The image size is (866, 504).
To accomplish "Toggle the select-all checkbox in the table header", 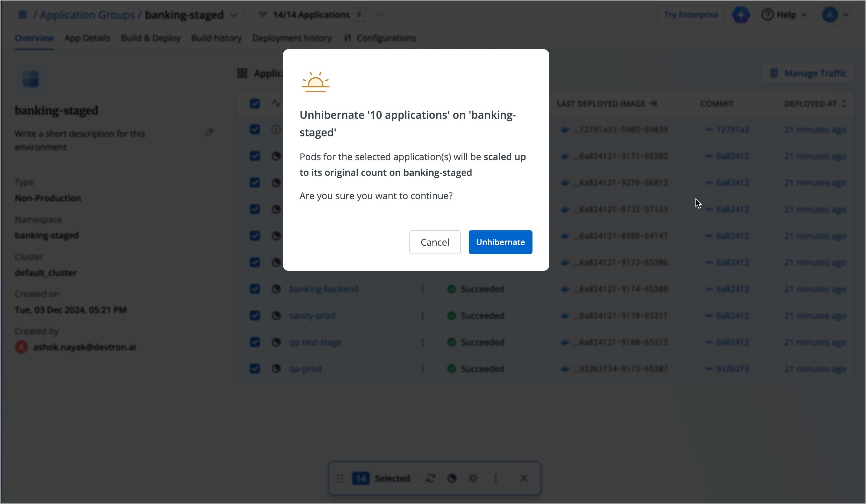I will point(255,104).
